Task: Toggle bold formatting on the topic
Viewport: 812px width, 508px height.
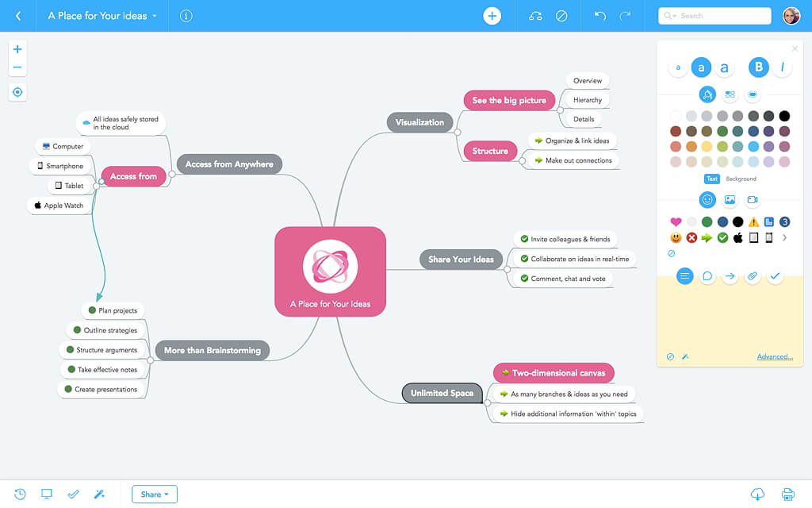Action: 758,67
